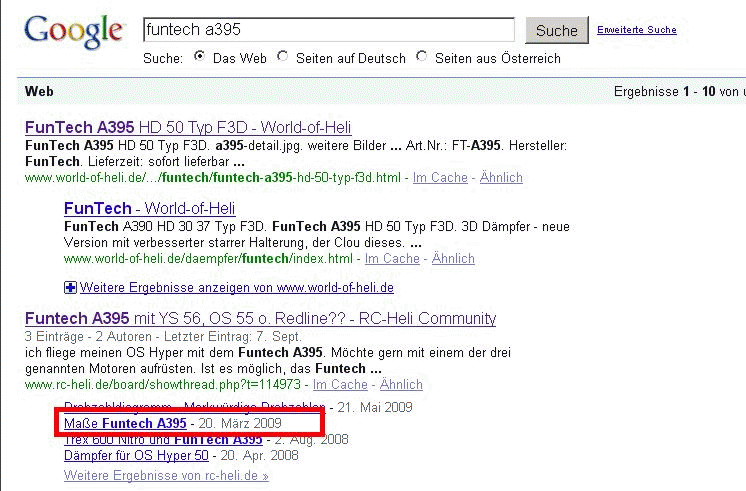Click into the search box containing funtech a395
The width and height of the screenshot is (746, 491).
click(328, 30)
